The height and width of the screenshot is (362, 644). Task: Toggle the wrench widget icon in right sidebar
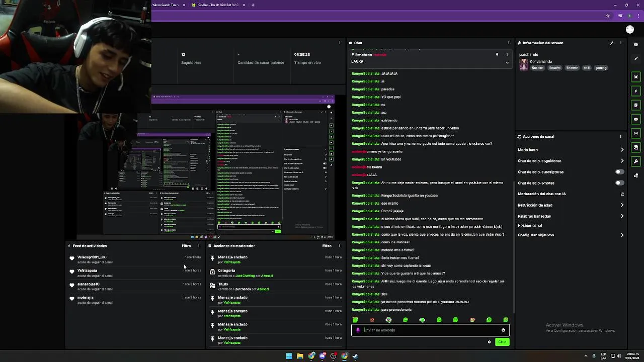tap(636, 161)
